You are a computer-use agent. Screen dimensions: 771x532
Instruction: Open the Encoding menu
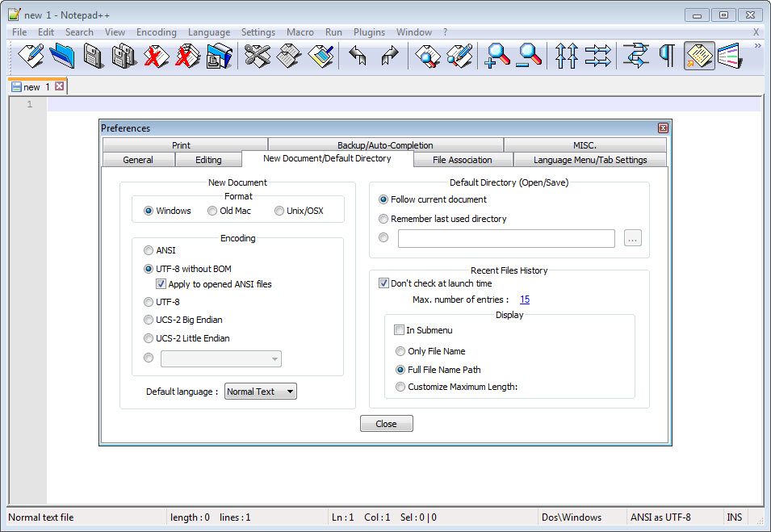click(156, 32)
